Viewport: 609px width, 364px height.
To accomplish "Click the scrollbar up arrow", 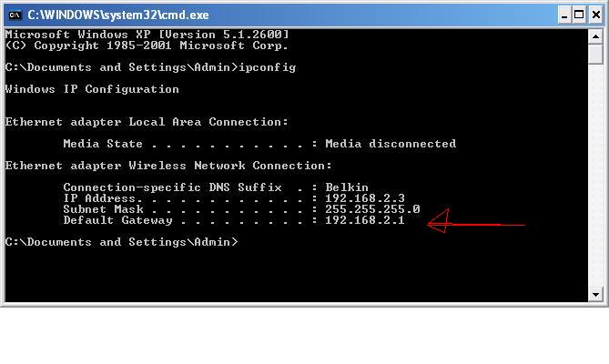I will click(x=595, y=37).
